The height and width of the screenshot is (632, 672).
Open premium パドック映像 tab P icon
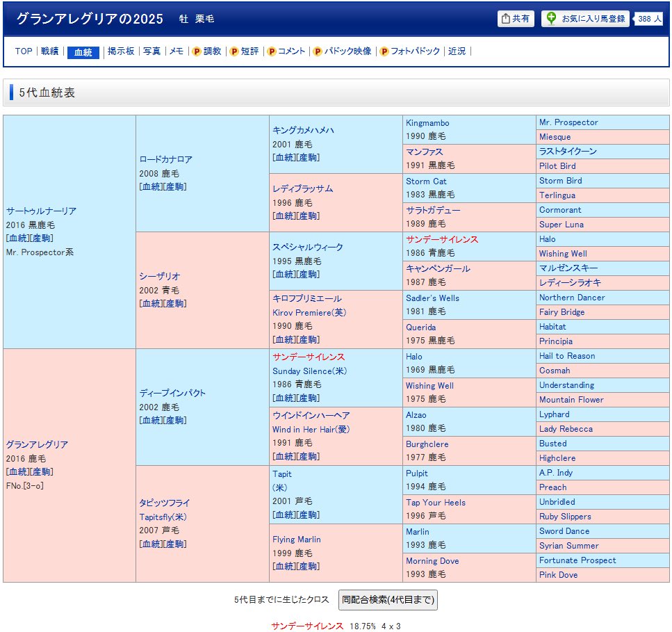point(317,51)
